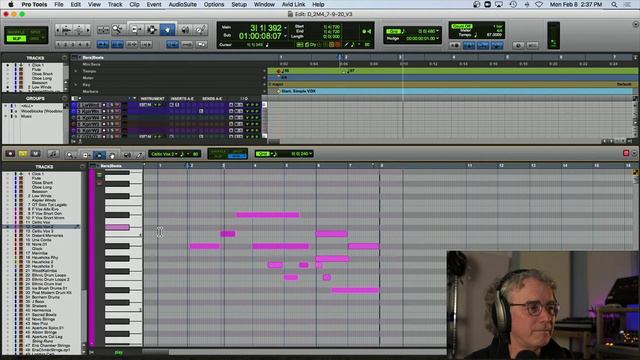The width and height of the screenshot is (640, 360).
Task: Enable Shuffle edit mode
Action: pyautogui.click(x=16, y=32)
